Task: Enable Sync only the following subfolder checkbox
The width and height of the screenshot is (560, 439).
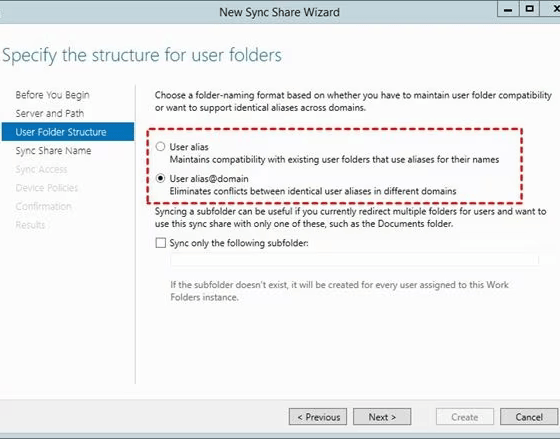Action: pyautogui.click(x=161, y=243)
